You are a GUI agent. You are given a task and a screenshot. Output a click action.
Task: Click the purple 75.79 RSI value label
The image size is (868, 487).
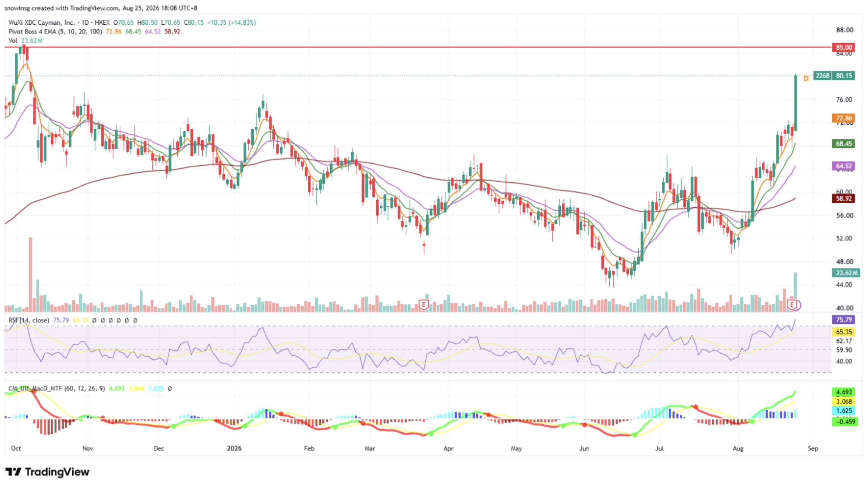click(x=843, y=319)
